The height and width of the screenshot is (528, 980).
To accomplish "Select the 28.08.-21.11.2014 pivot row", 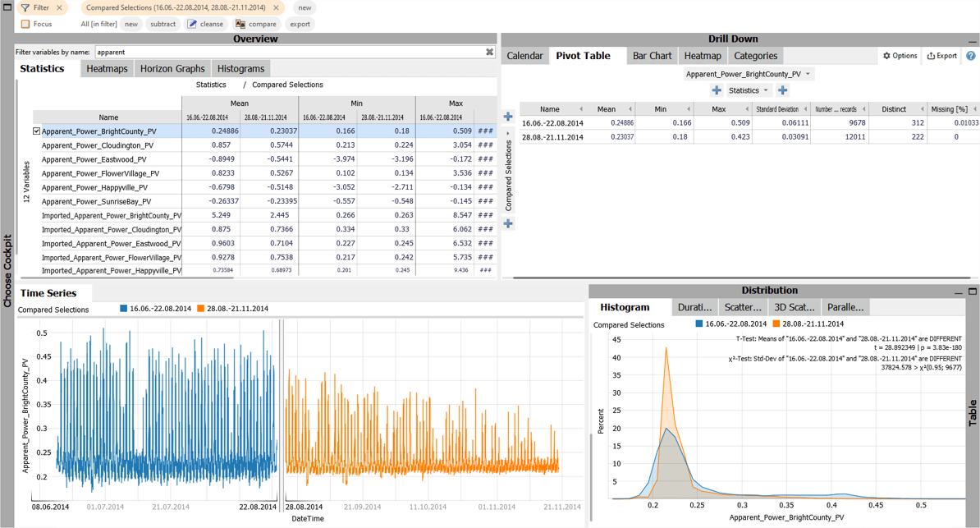I will pos(749,137).
